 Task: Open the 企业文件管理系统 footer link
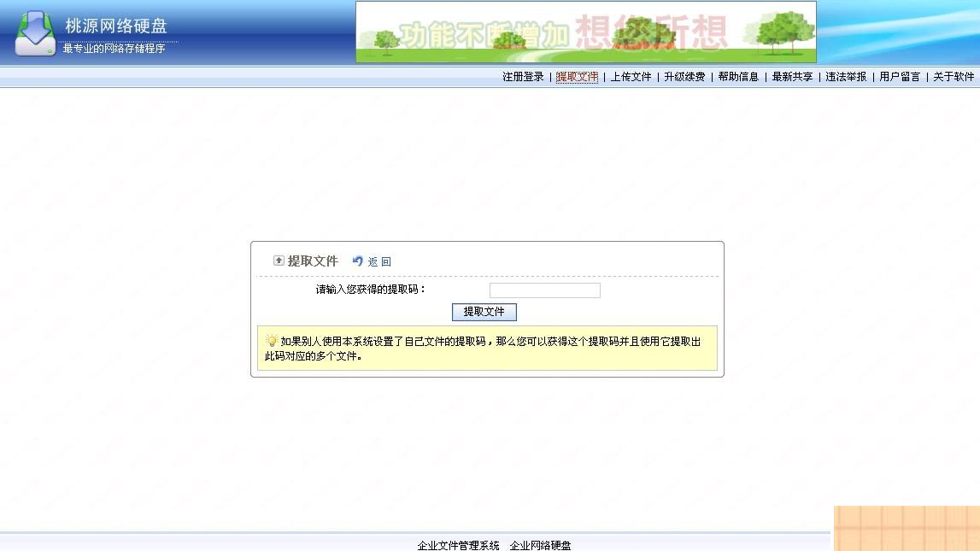[458, 545]
